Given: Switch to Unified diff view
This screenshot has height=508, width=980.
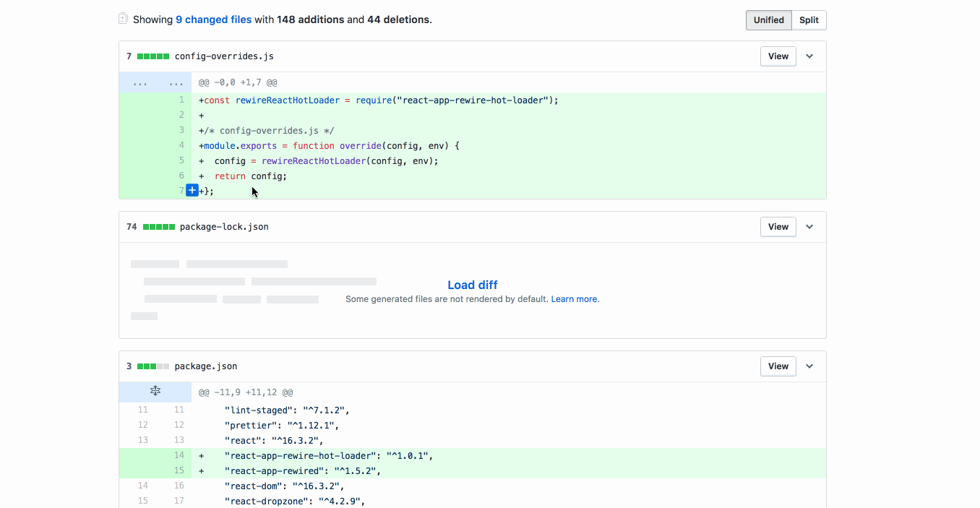Looking at the screenshot, I should click(x=768, y=20).
